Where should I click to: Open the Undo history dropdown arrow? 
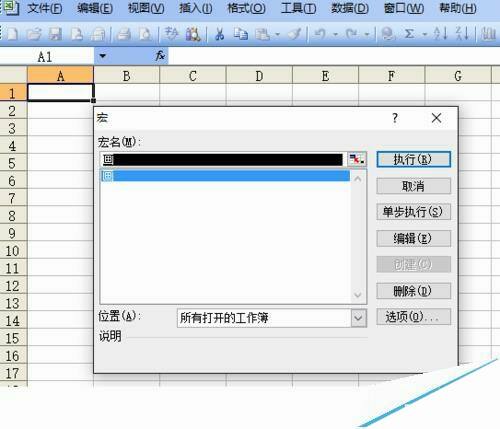(x=336, y=34)
